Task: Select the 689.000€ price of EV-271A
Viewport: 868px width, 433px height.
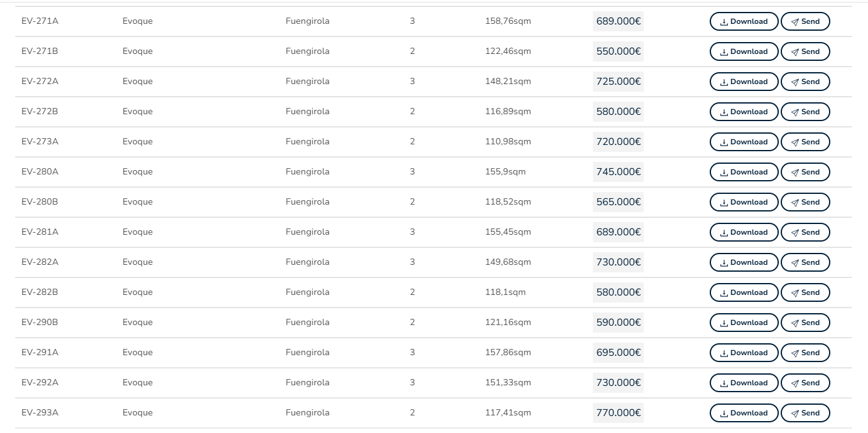Action: 618,21
